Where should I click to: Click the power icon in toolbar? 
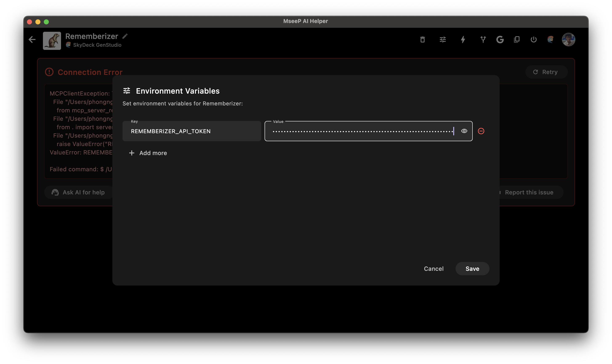[534, 40]
